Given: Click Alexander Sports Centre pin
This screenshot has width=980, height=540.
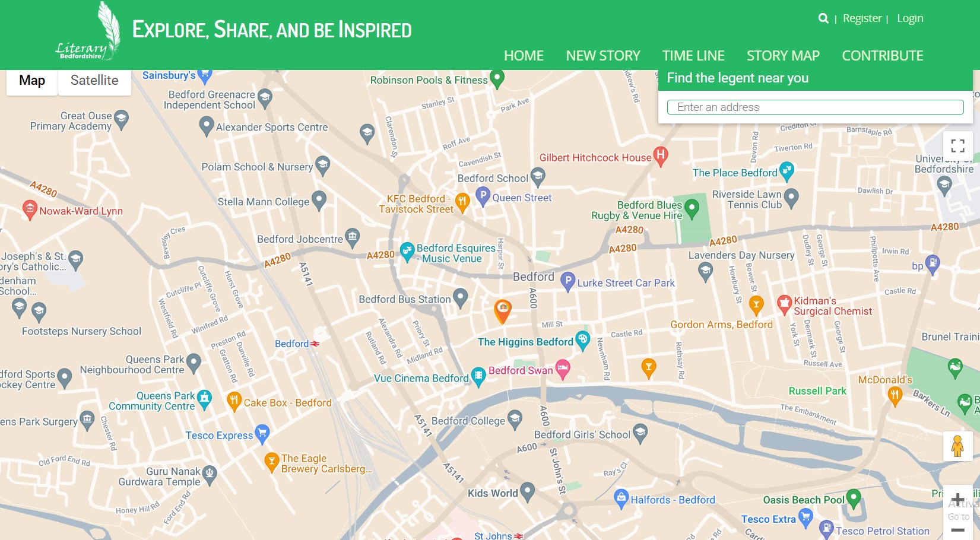Looking at the screenshot, I should click(206, 126).
